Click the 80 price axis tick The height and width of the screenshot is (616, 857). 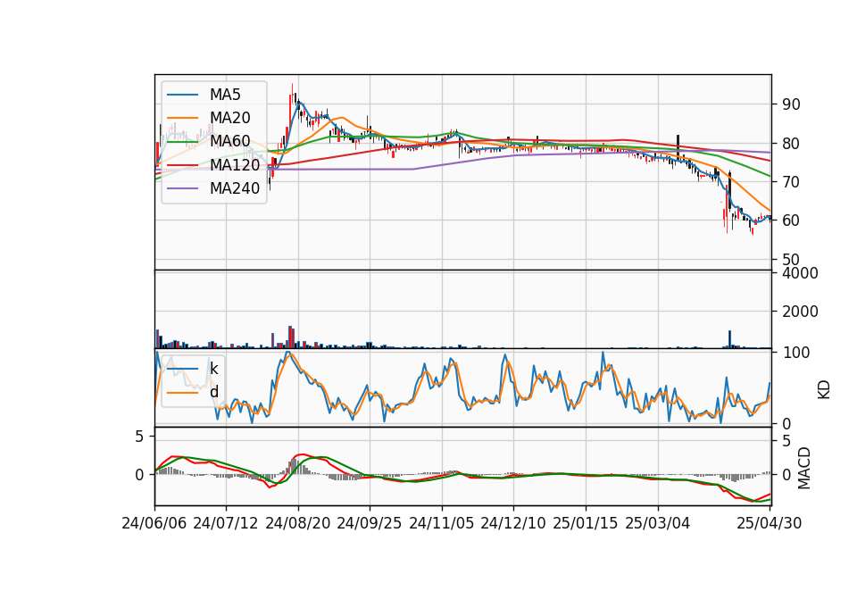click(791, 144)
